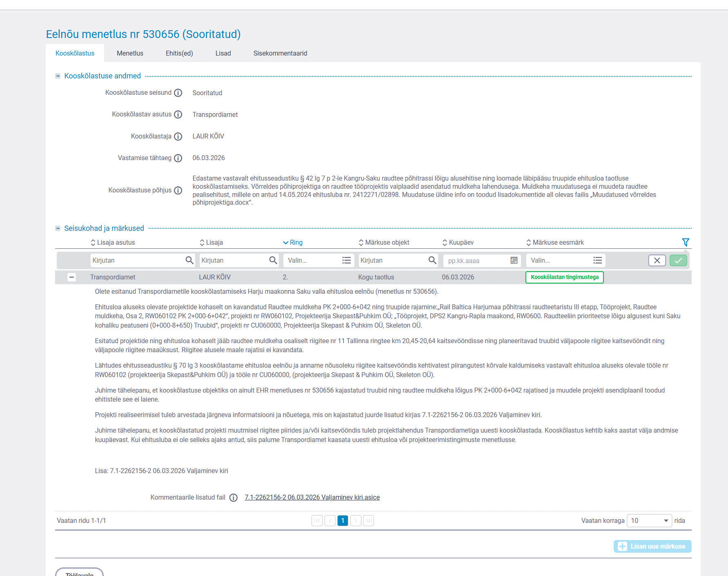Click info icon next to Kooskõlastuse põhjus
The height and width of the screenshot is (576, 728).
pos(178,191)
